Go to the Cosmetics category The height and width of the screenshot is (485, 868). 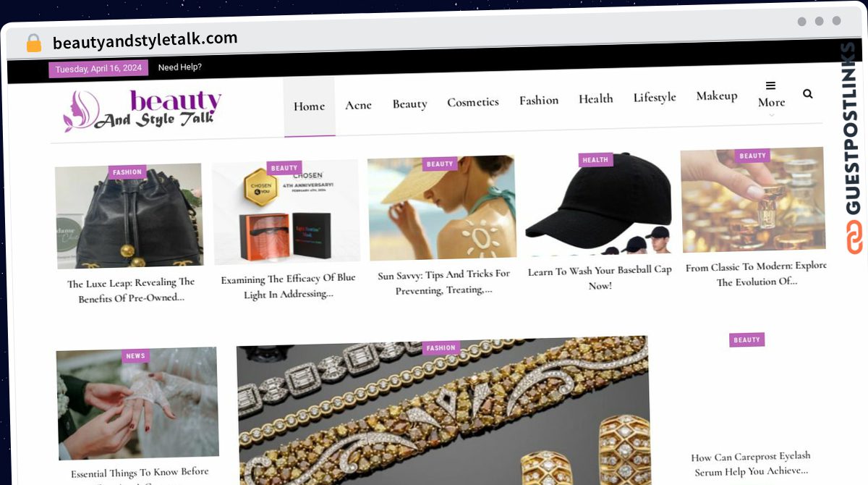473,102
